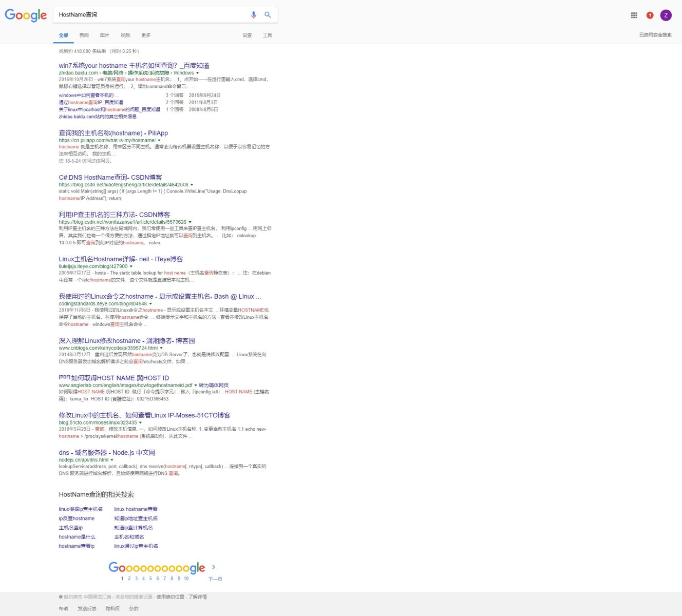Open 关于linux中localhost和hostname sublink
Viewport: 682px width, 616px height.
point(109,110)
